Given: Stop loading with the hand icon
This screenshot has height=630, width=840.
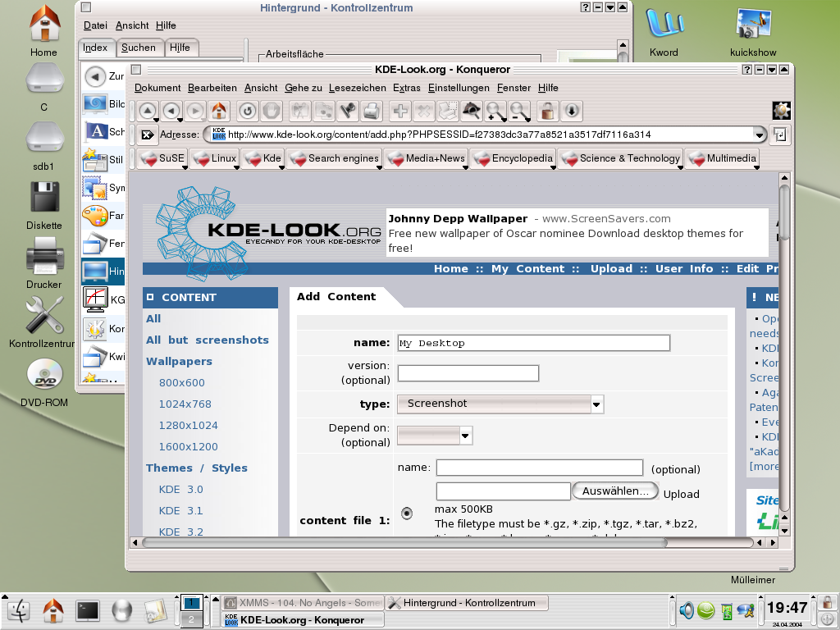Looking at the screenshot, I should pyautogui.click(x=272, y=111).
